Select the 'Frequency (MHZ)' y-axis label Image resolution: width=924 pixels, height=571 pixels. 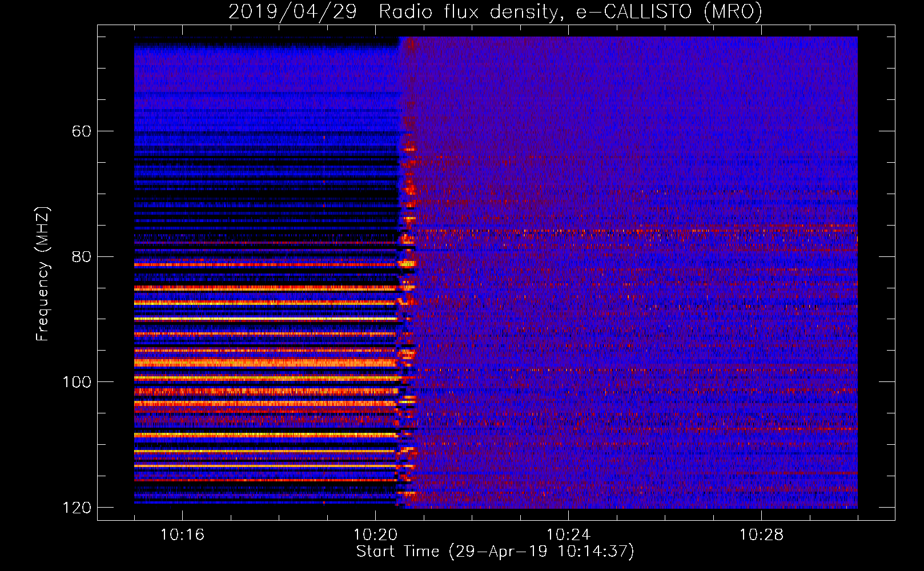pos(43,274)
